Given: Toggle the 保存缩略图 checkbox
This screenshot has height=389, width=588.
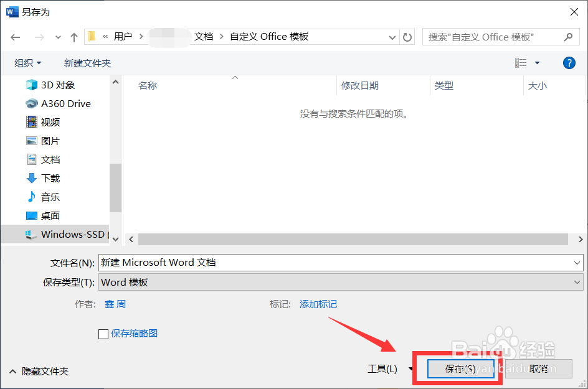Looking at the screenshot, I should click(103, 334).
